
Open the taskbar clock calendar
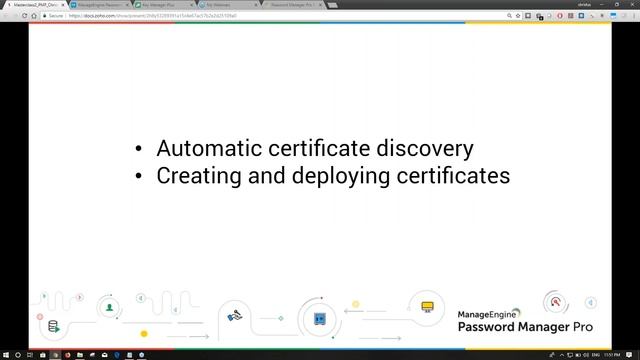pyautogui.click(x=612, y=355)
